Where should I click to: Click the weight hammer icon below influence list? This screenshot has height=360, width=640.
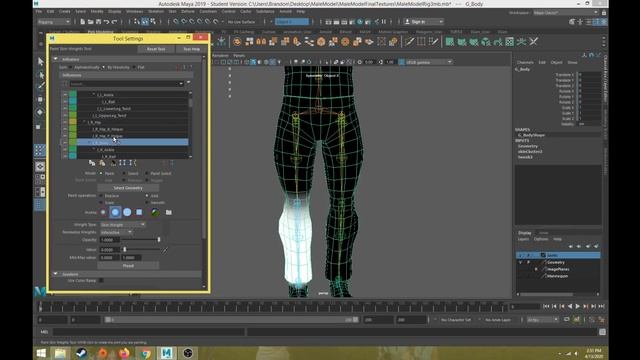tap(113, 163)
